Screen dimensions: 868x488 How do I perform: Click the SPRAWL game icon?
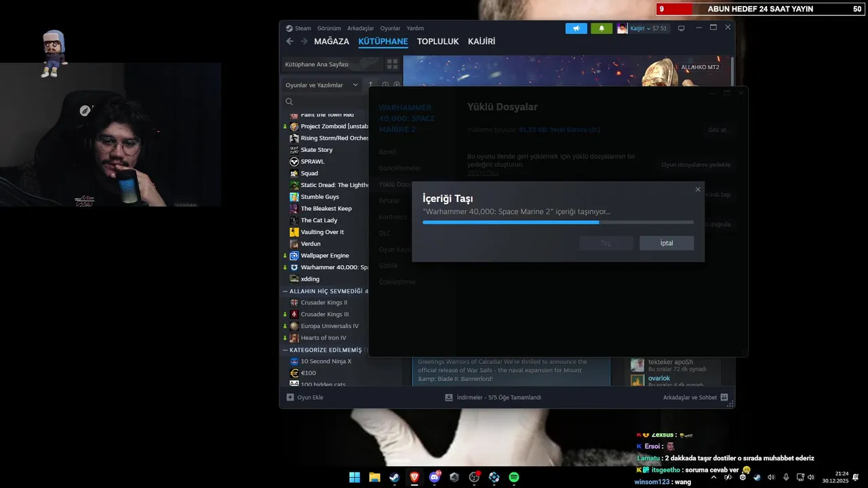tap(294, 161)
